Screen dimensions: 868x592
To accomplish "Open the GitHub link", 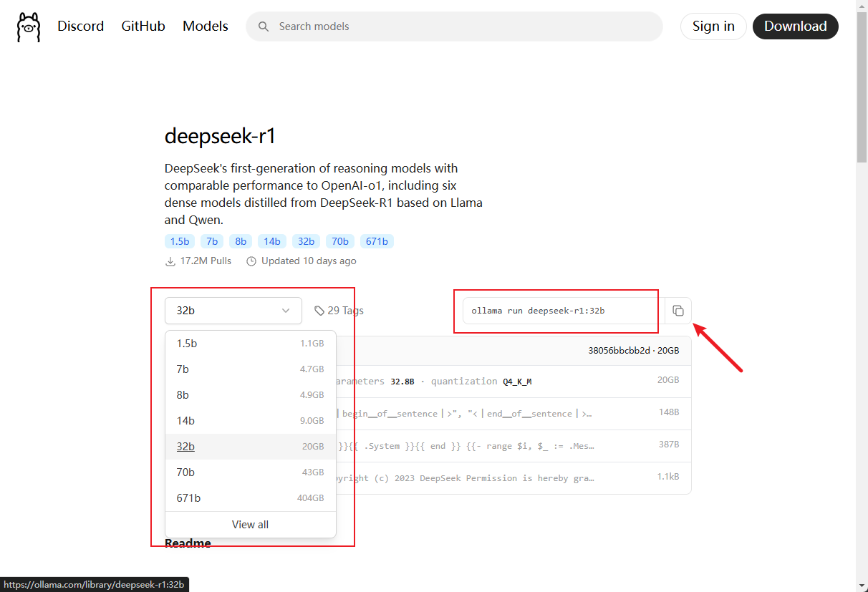I will (143, 26).
